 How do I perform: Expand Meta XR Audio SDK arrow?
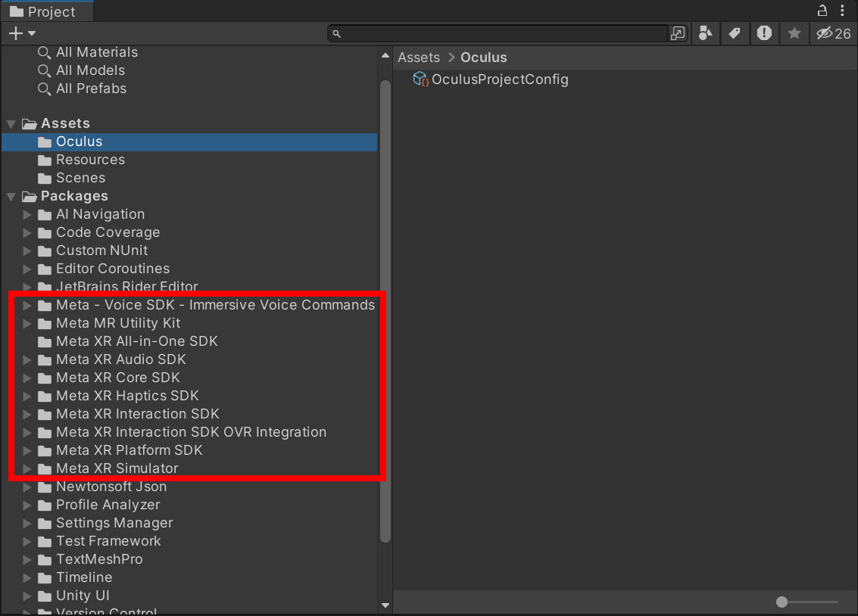click(x=27, y=359)
